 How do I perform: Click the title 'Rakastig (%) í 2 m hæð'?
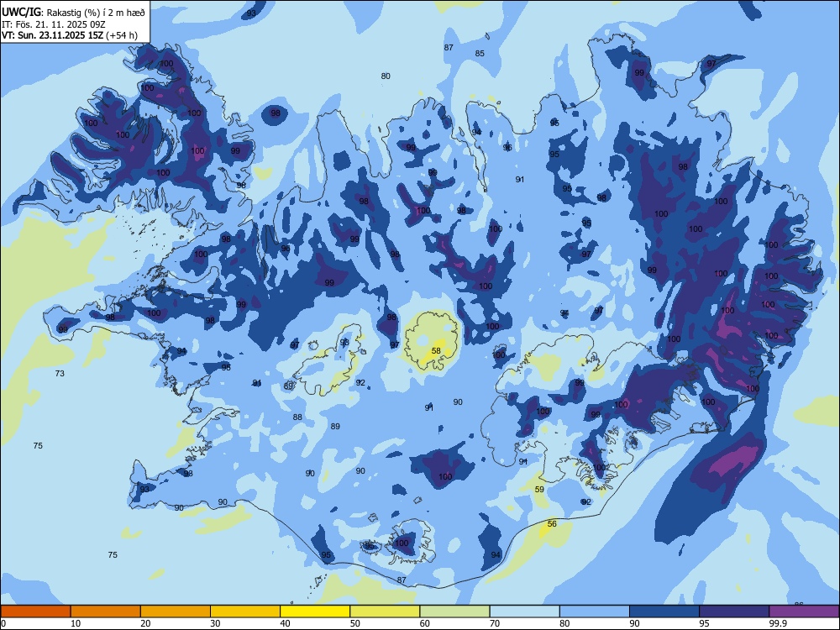click(x=97, y=13)
